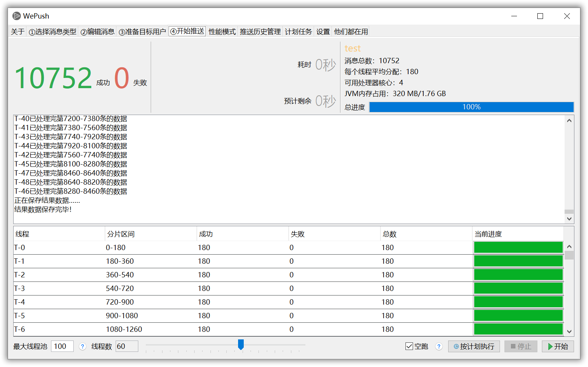Click the 总数 column header
The image size is (588, 367).
[x=426, y=234]
